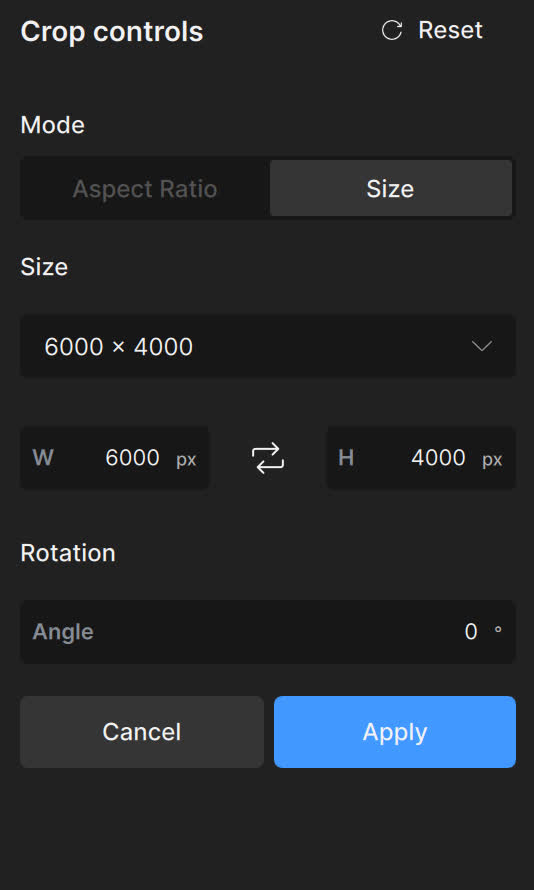534x890 pixels.
Task: Click the Rotation section heading
Action: click(68, 553)
